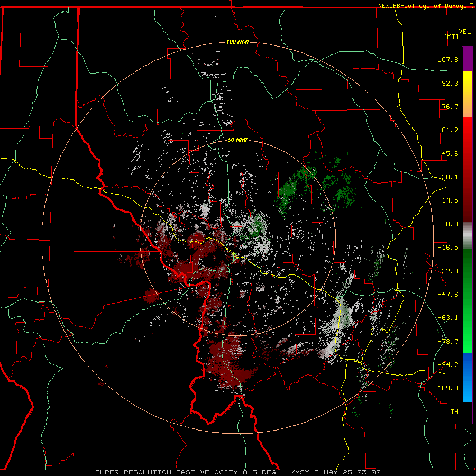Screen dimensions: 476x476
Task: Click the 92.3 legend value
Action: click(x=450, y=83)
